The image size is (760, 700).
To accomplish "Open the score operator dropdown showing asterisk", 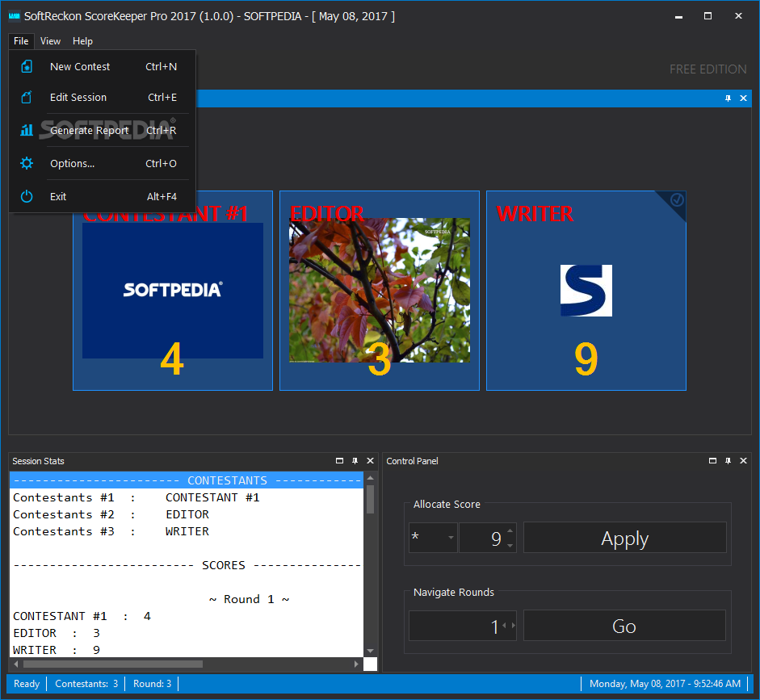I will 433,537.
